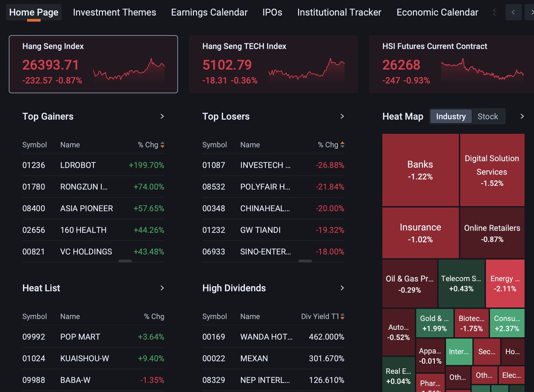Image resolution: width=534 pixels, height=392 pixels.
Task: Open the Hang Seng TECH Index card
Action: 273,64
